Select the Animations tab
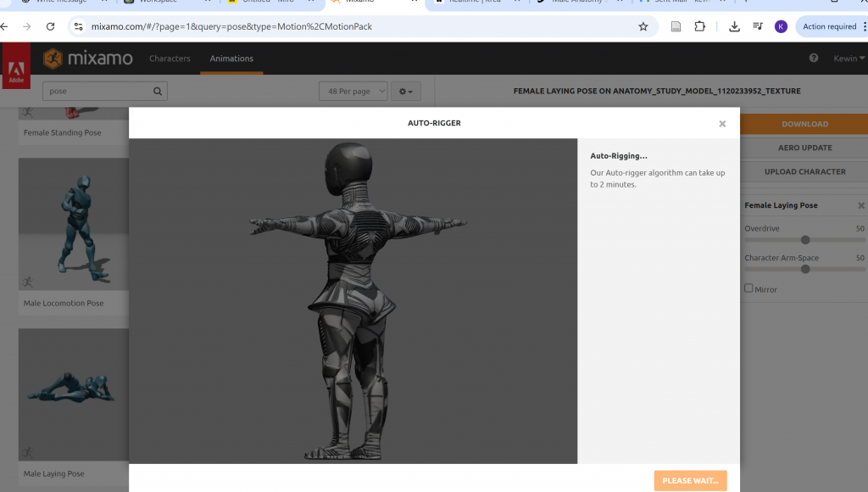Screen dimensions: 868x492 pyautogui.click(x=231, y=59)
